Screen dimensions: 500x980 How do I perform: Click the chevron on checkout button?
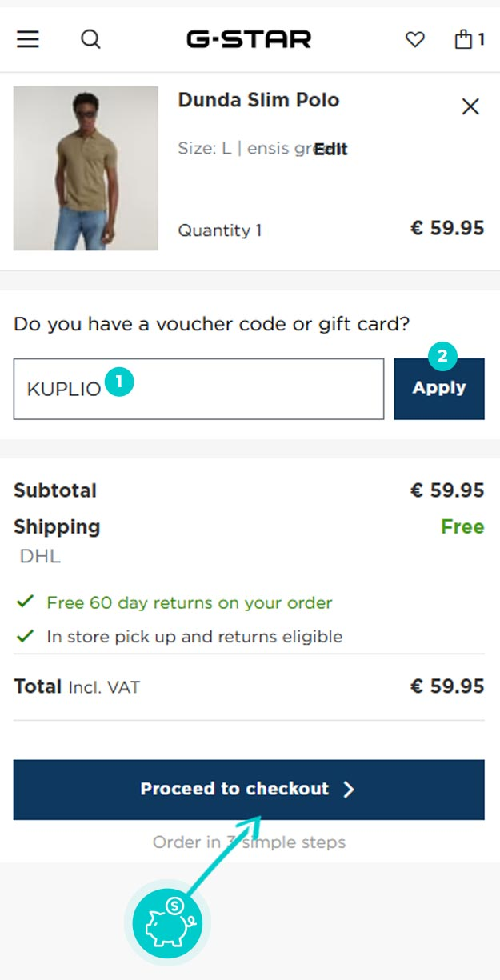[x=348, y=790]
